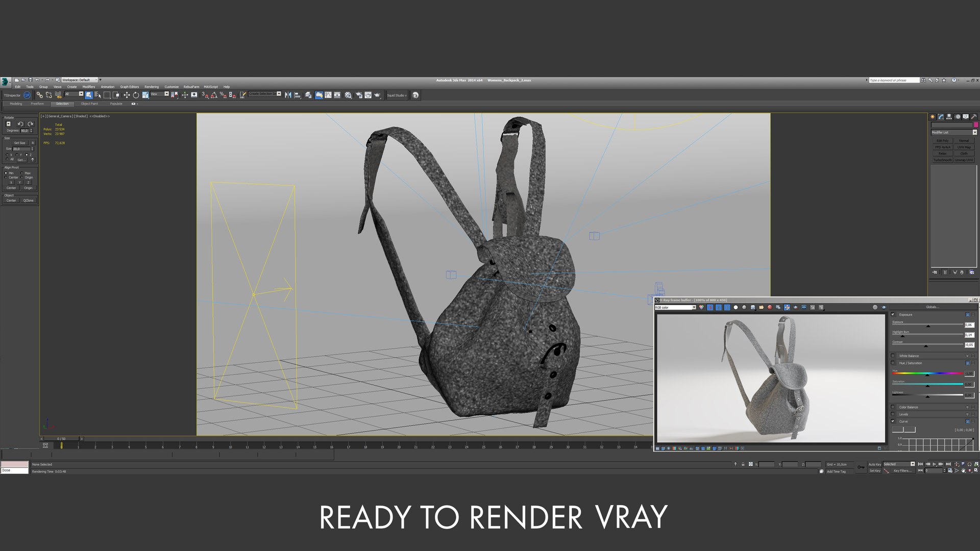Image resolution: width=980 pixels, height=551 pixels.
Task: Click the Select and Link tool
Action: [x=39, y=95]
